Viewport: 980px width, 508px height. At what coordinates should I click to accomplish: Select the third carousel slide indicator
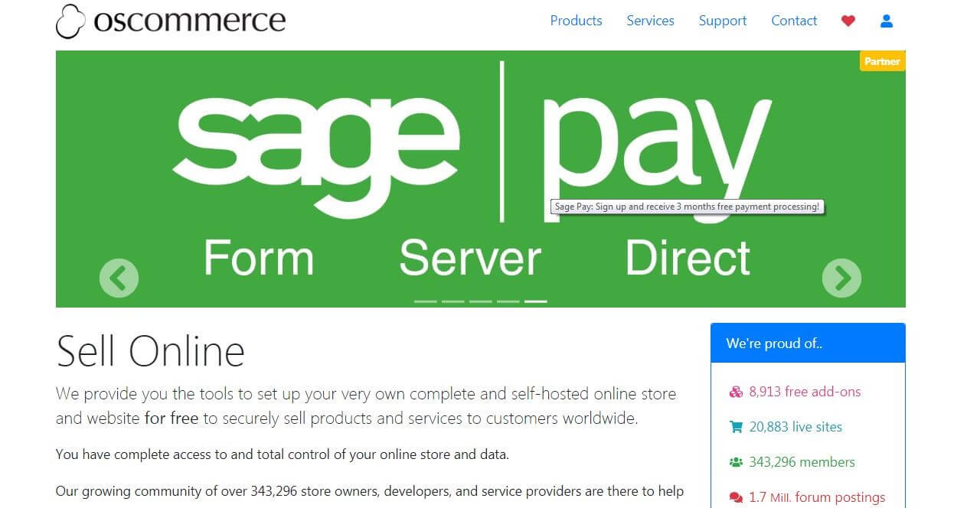pos(481,301)
